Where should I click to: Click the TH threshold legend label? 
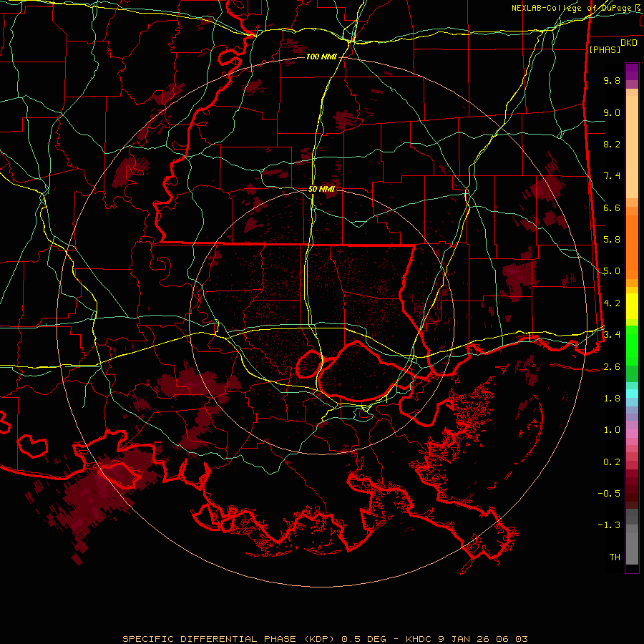[615, 557]
